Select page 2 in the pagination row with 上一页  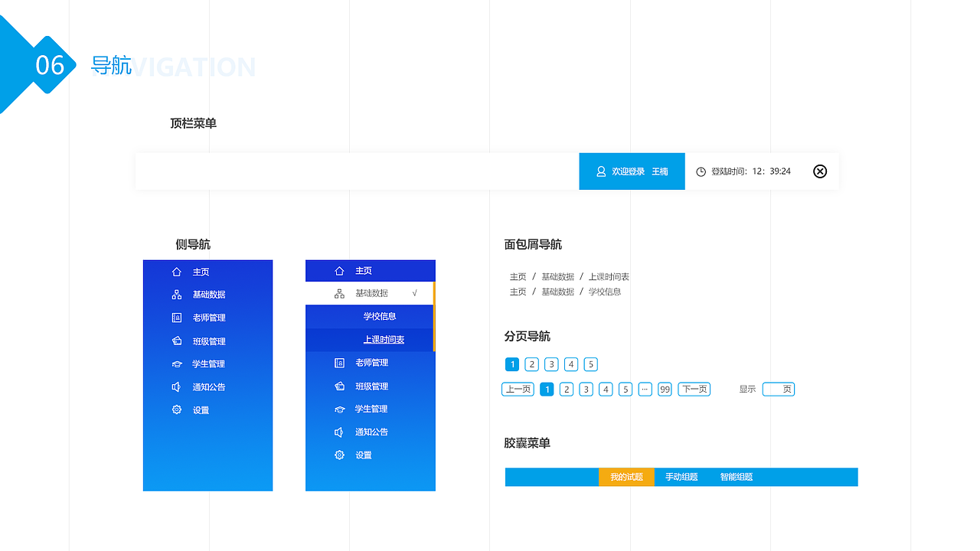[567, 390]
